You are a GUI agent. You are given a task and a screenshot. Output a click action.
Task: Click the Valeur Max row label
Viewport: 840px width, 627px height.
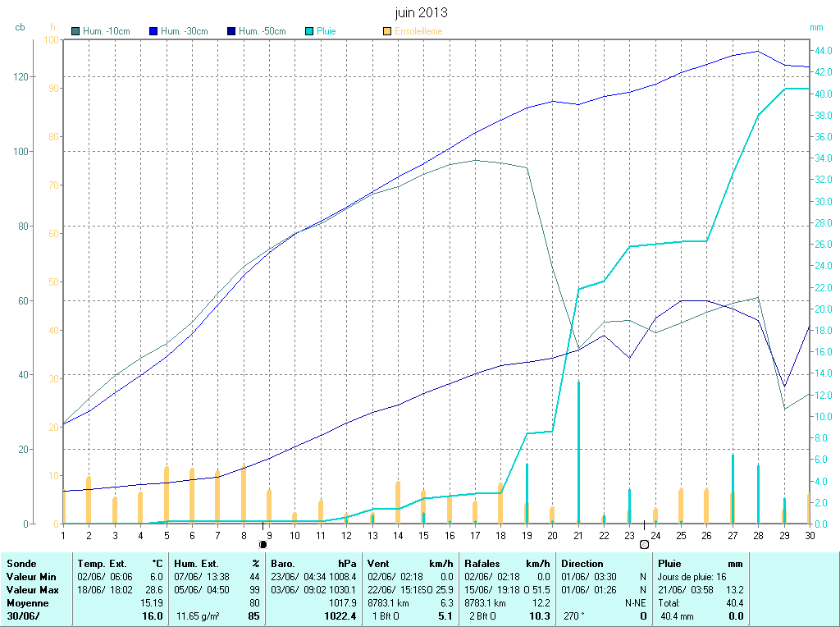32,590
